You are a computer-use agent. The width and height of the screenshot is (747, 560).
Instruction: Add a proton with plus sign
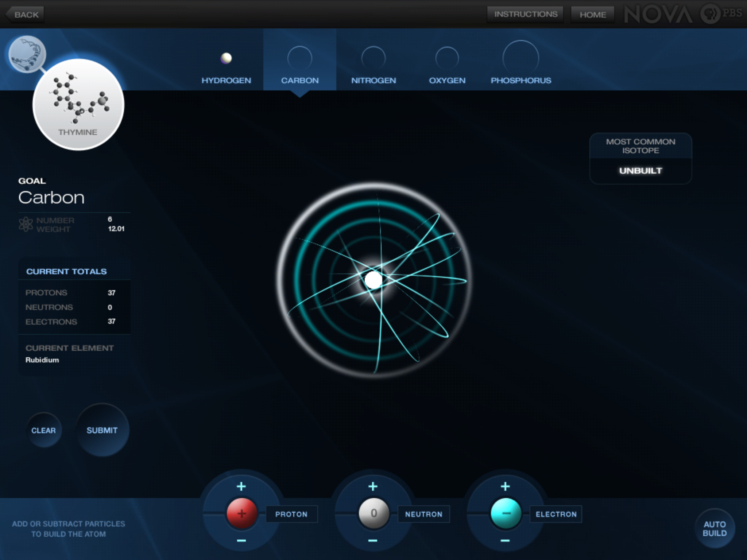241,486
